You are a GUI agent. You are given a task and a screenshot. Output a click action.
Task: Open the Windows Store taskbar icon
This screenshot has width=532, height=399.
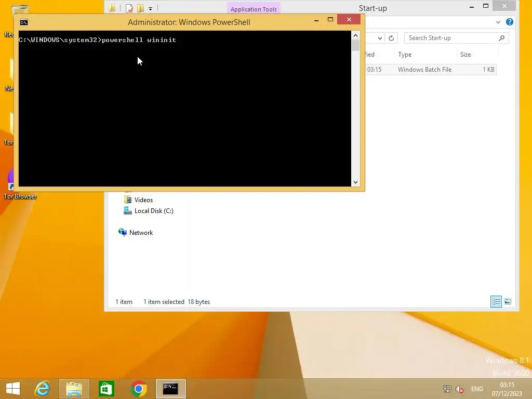pos(106,389)
